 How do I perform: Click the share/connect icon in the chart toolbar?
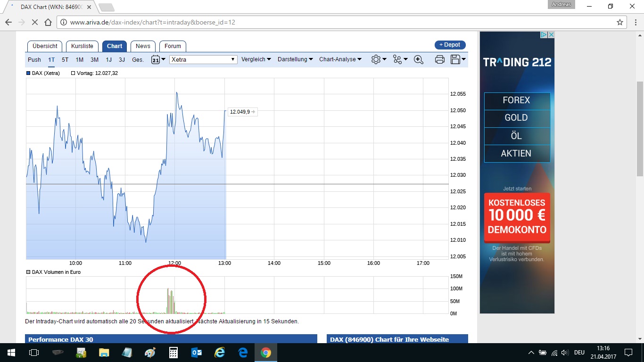tap(398, 59)
